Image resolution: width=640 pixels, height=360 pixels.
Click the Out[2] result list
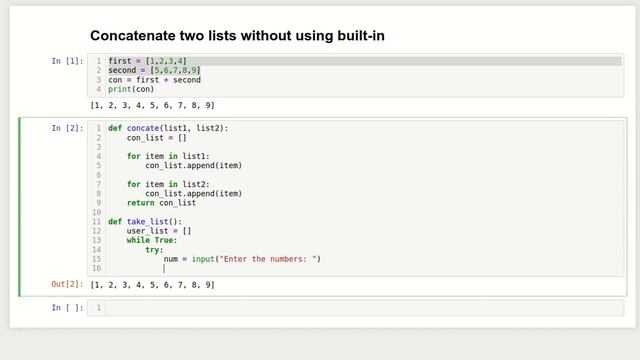[153, 285]
